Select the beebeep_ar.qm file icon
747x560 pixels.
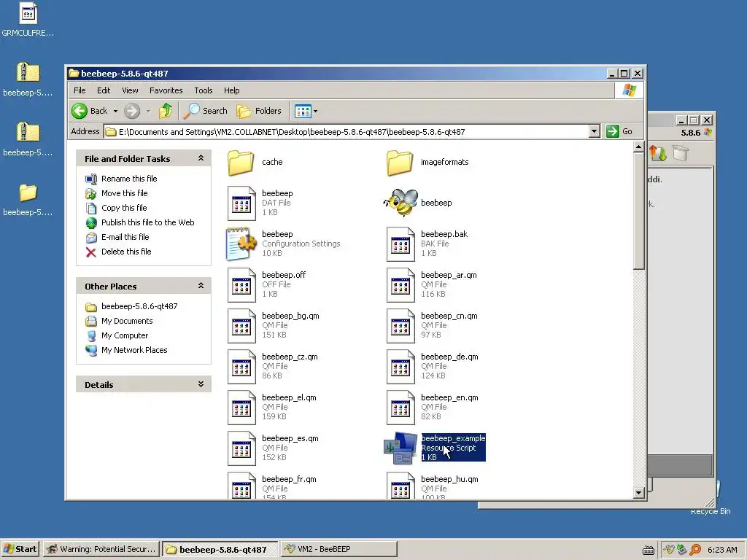click(x=400, y=285)
